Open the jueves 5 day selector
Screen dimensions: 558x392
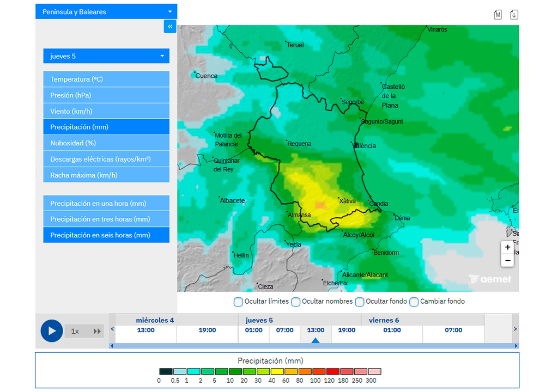[106, 56]
